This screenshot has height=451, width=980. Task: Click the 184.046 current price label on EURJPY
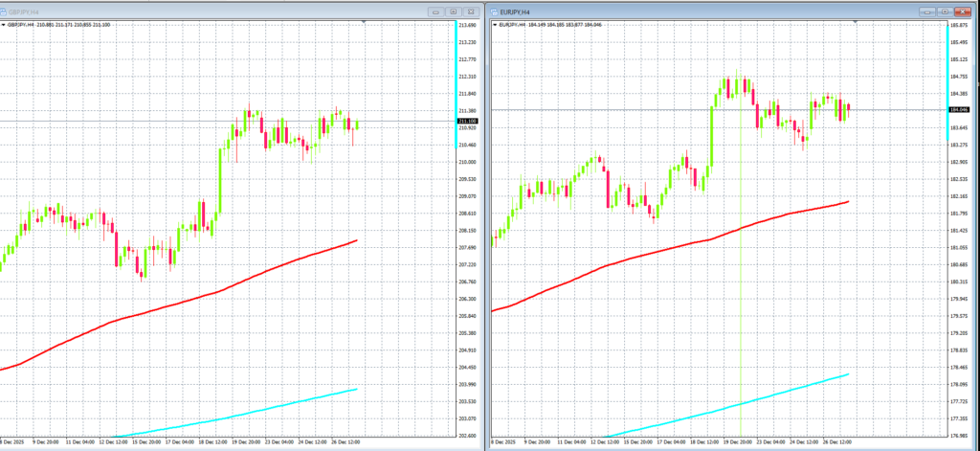[x=959, y=109]
